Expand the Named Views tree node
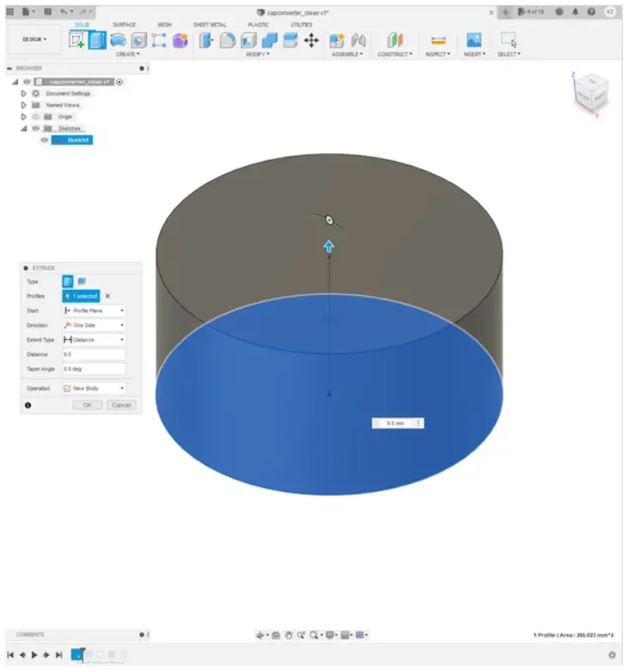628x672 pixels. (x=23, y=105)
